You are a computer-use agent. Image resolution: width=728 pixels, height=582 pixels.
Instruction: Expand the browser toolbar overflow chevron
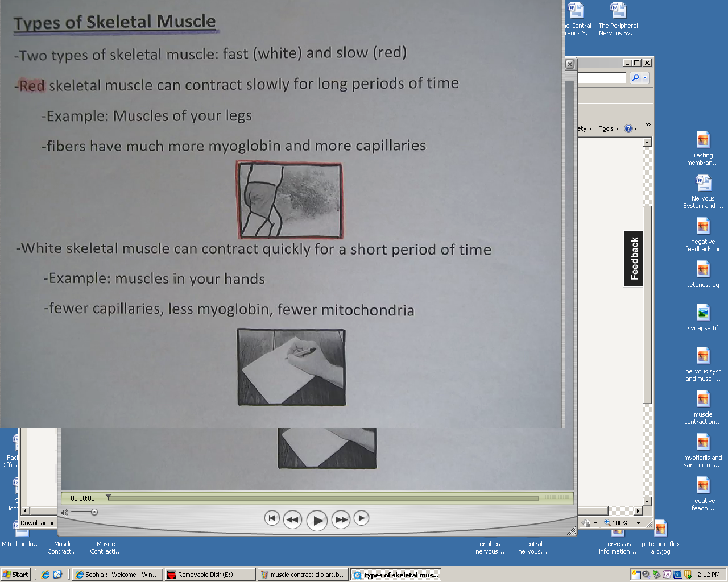click(x=648, y=125)
